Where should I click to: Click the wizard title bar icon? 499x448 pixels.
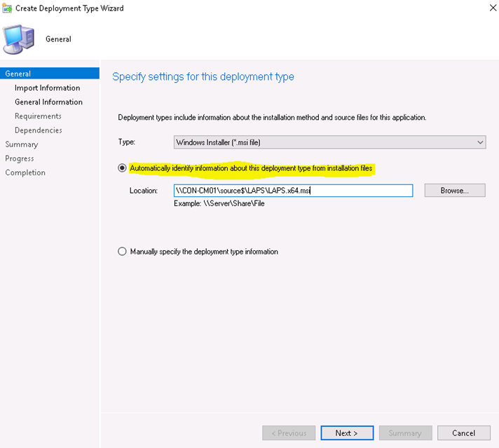coord(7,8)
